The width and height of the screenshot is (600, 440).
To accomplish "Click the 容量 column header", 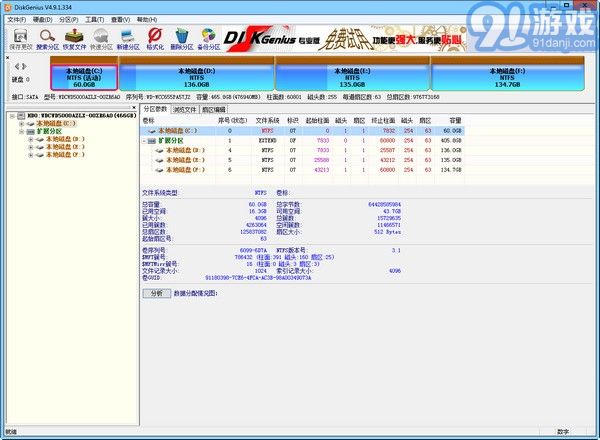I will coord(455,121).
